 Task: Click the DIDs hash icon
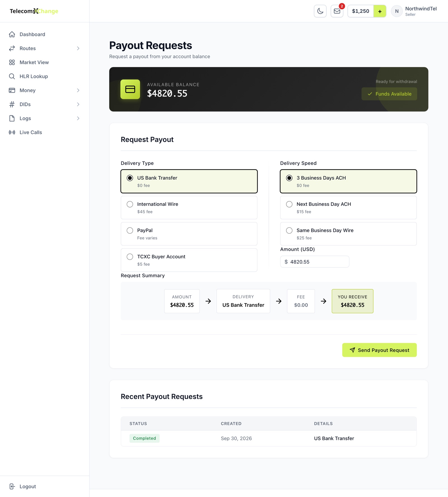click(12, 104)
